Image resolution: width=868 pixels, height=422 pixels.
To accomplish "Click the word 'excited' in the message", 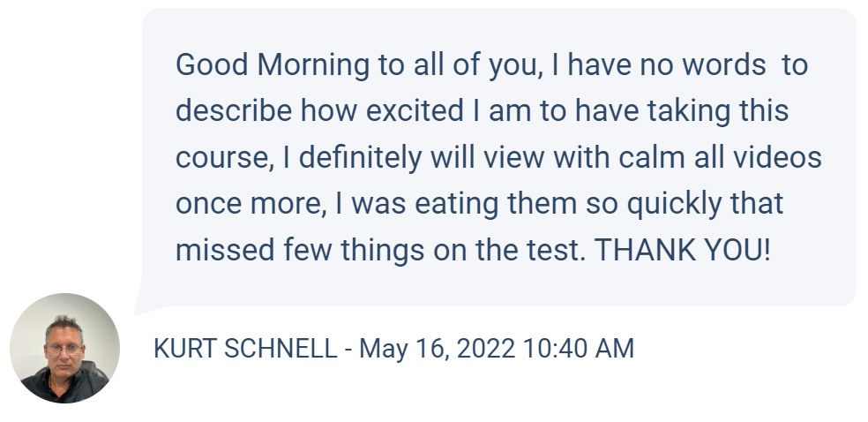I will point(415,110).
